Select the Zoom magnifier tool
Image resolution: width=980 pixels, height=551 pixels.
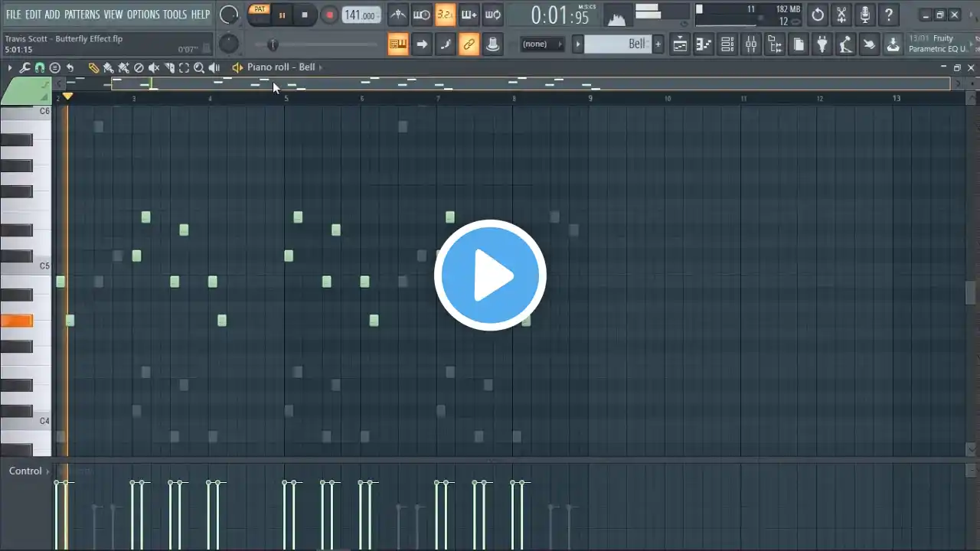click(199, 67)
